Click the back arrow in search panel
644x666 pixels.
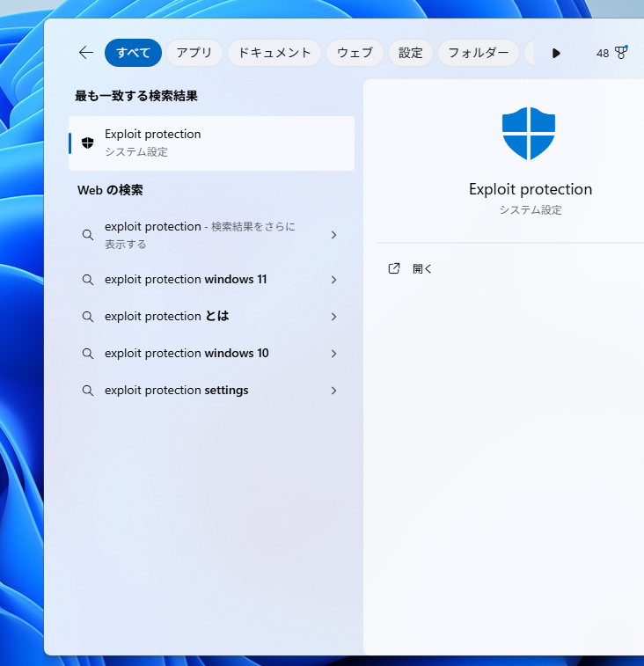pyautogui.click(x=85, y=53)
